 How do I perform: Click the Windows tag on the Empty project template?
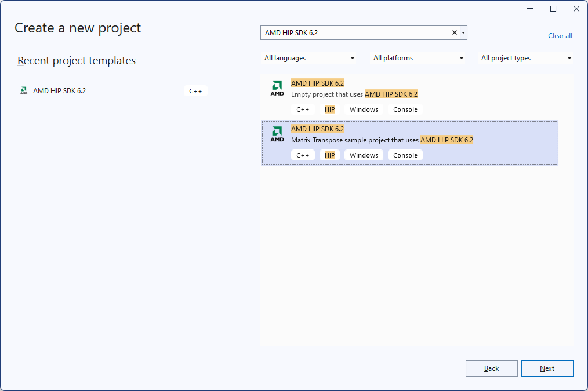click(x=364, y=109)
